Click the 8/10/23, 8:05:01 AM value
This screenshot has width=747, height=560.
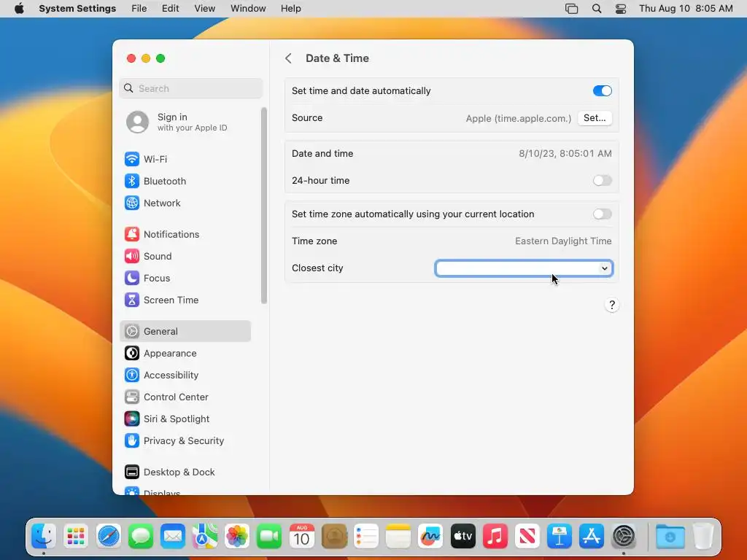565,153
